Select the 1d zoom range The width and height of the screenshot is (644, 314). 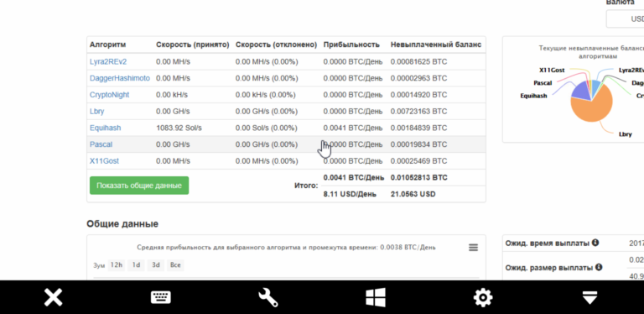point(136,265)
